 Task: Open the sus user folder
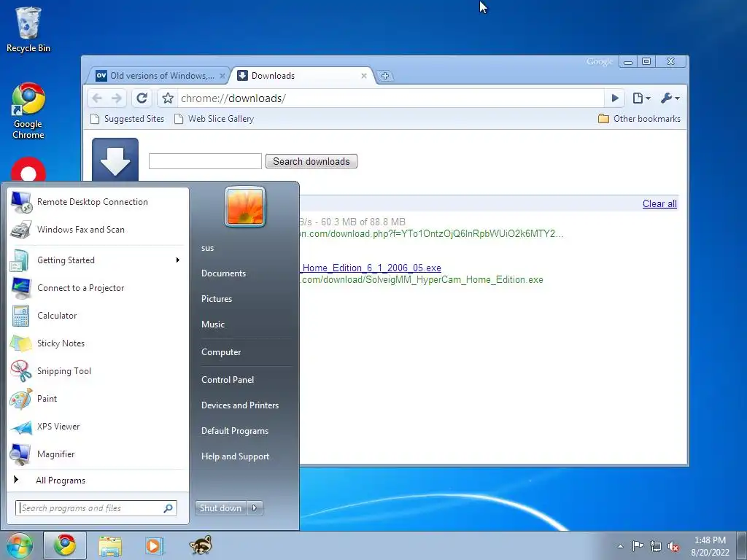207,248
